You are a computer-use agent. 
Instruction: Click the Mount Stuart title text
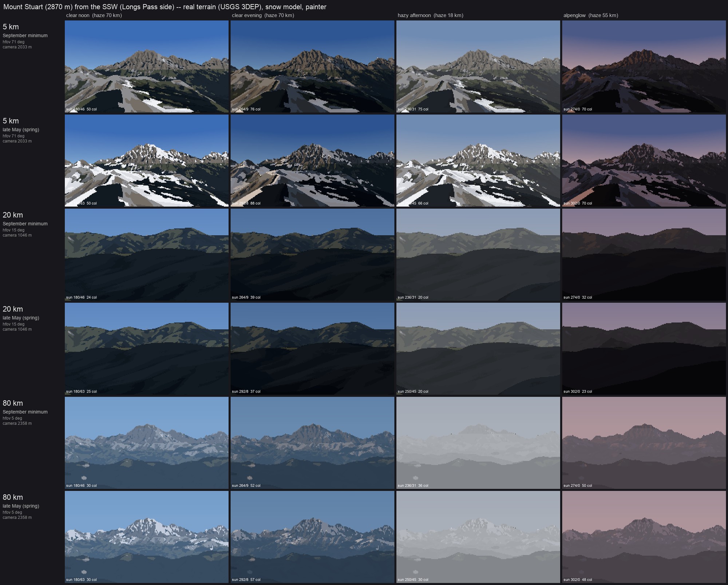[x=165, y=7]
